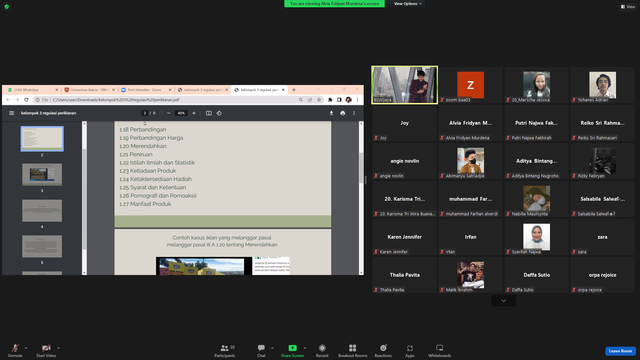The width and height of the screenshot is (640, 360).
Task: Click the PDF page number field
Action: click(x=144, y=113)
